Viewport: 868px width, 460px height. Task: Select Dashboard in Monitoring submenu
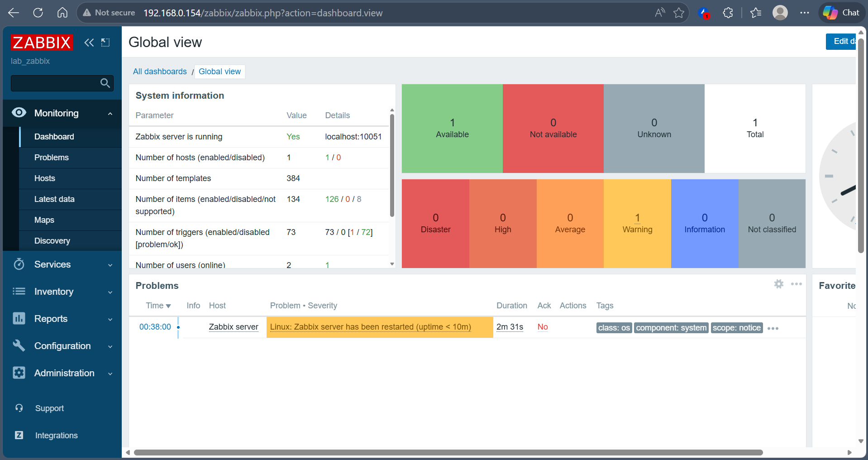71,137
